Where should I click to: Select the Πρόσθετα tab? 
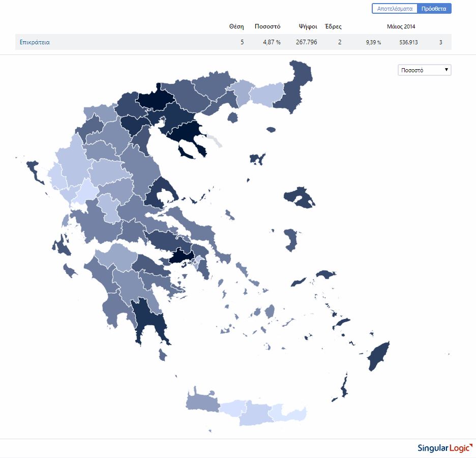(434, 9)
